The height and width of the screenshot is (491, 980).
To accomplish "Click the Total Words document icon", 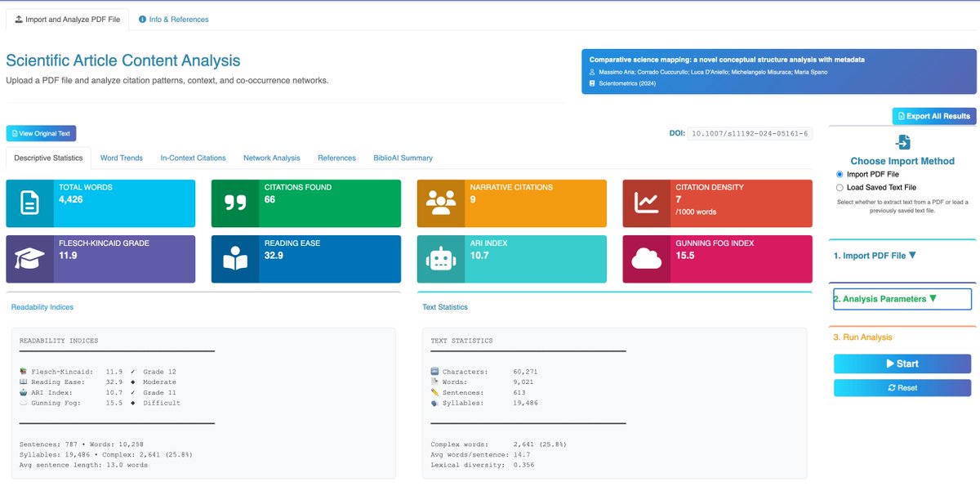I will pyautogui.click(x=29, y=203).
